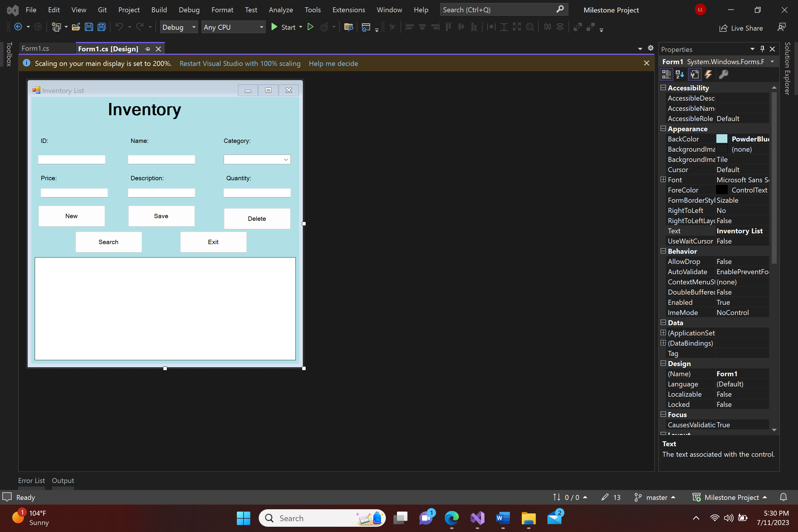Click Restart Visual Studio with 100% scaling link
798x532 pixels.
click(240, 64)
